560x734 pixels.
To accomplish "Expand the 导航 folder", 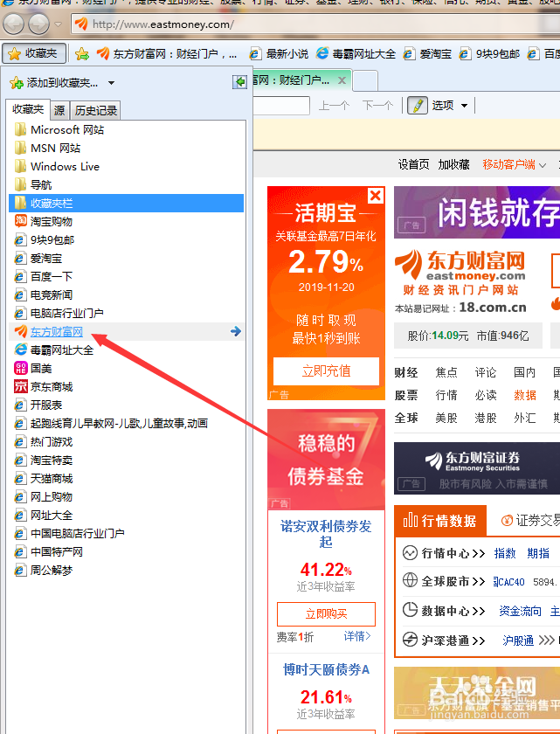I will click(x=127, y=184).
